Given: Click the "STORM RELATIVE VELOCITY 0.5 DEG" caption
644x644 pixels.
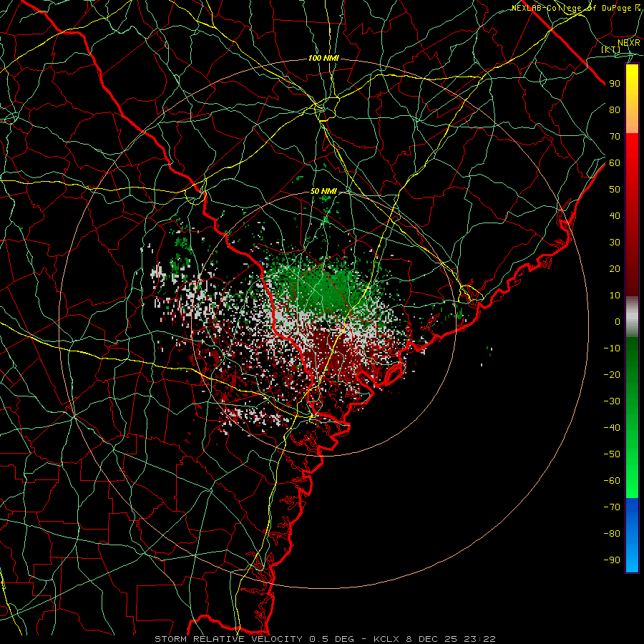Looking at the screenshot, I should [x=259, y=639].
